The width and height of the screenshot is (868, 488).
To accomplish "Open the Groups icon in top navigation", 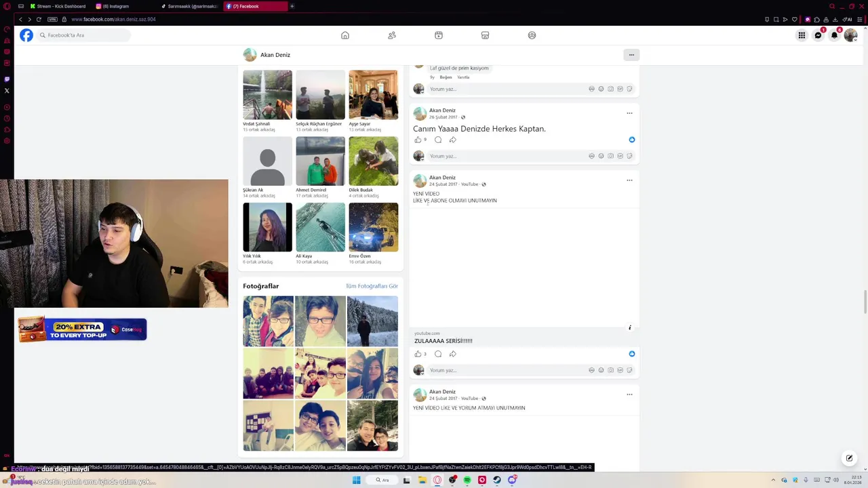I will (x=532, y=35).
